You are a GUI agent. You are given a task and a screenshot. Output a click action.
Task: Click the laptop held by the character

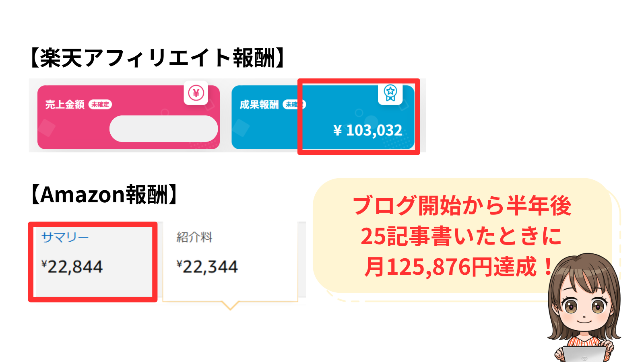[584, 354]
